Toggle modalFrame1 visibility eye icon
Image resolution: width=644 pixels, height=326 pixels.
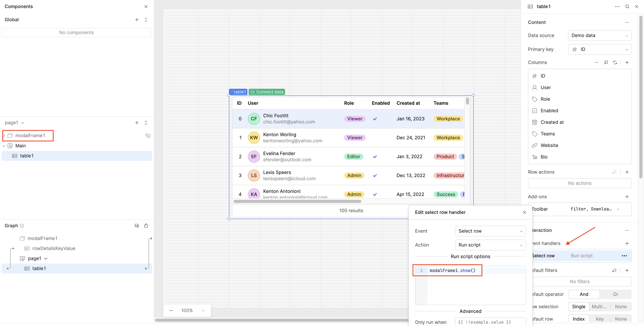coord(148,136)
